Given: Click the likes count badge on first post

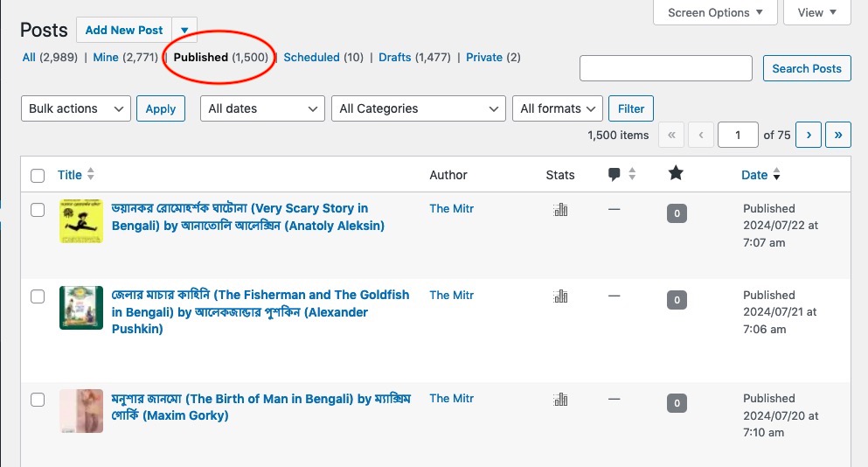Looking at the screenshot, I should (676, 213).
